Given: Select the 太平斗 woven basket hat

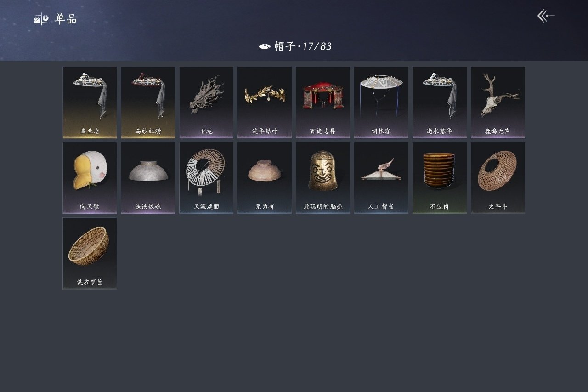Looking at the screenshot, I should tap(498, 178).
